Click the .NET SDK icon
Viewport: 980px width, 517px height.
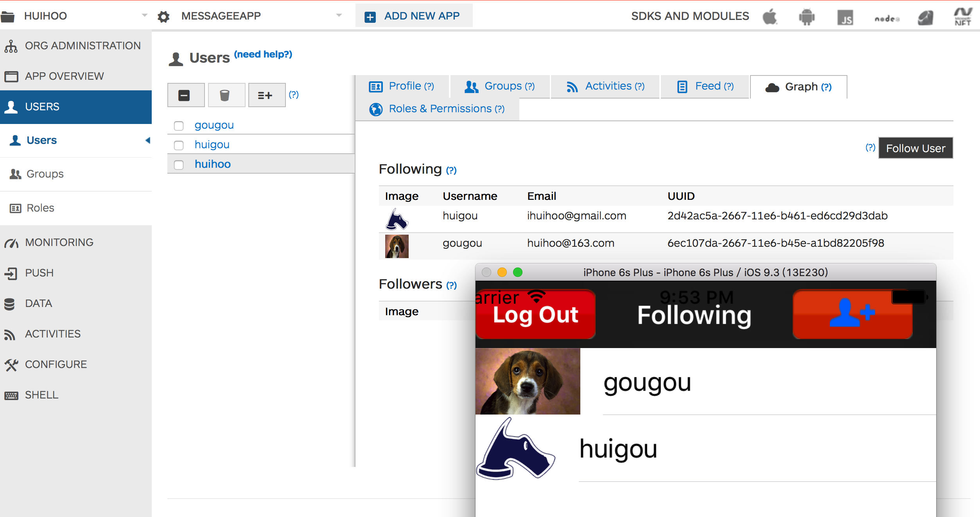click(962, 17)
